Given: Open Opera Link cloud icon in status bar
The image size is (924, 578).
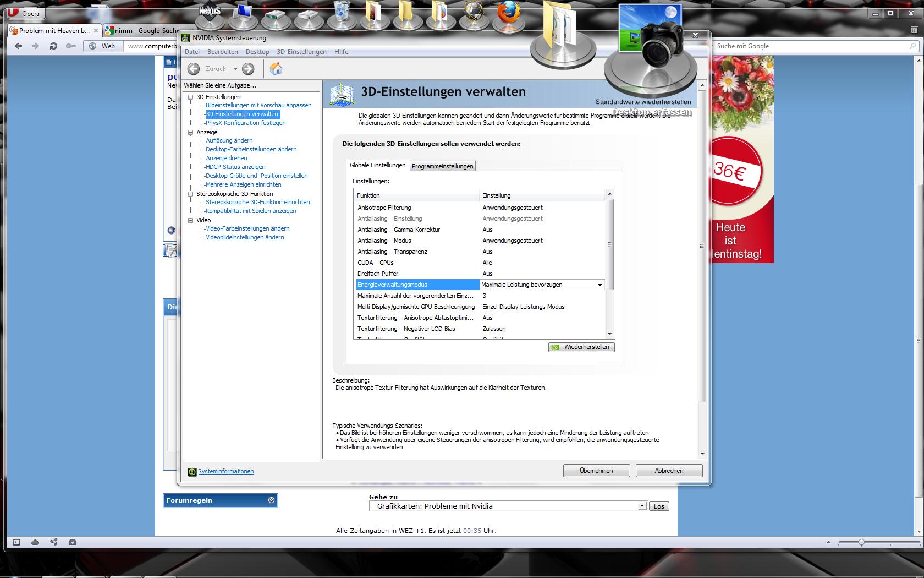Looking at the screenshot, I should [35, 542].
